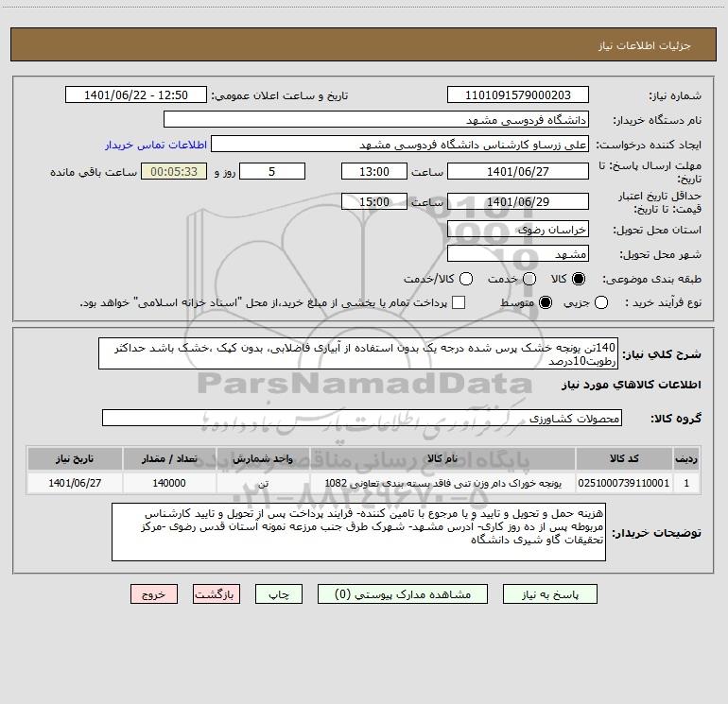This screenshot has height=704, width=728.
Task: Click the remaining days field showing 5
Action: [272, 171]
